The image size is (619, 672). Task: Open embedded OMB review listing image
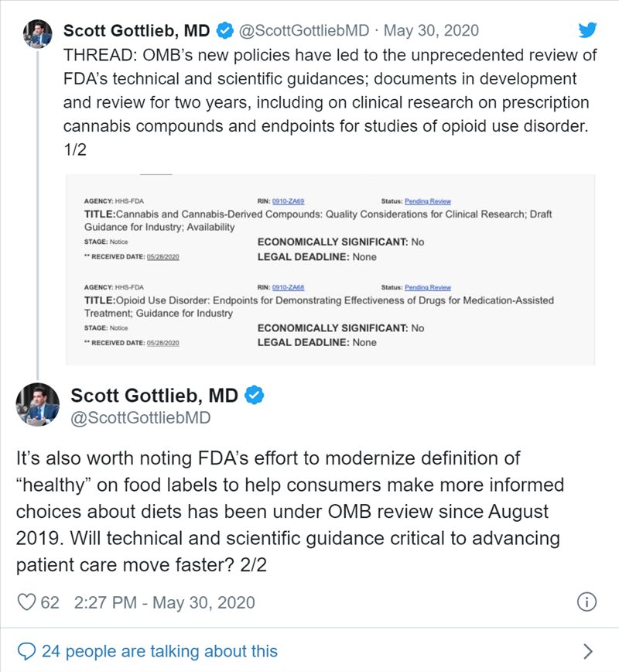(x=330, y=270)
